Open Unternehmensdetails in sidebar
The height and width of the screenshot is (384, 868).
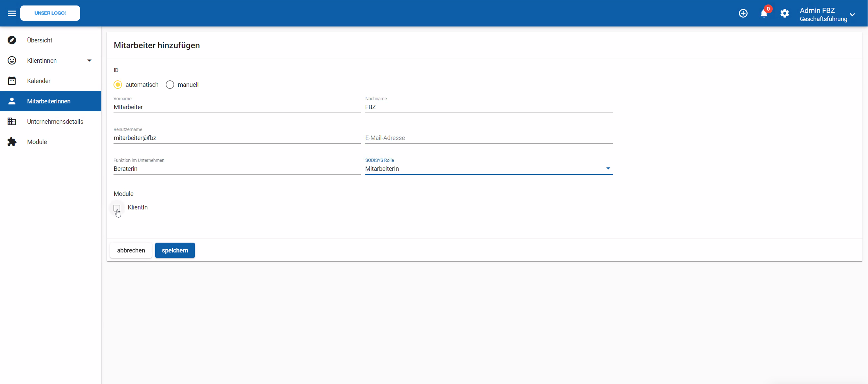51,121
